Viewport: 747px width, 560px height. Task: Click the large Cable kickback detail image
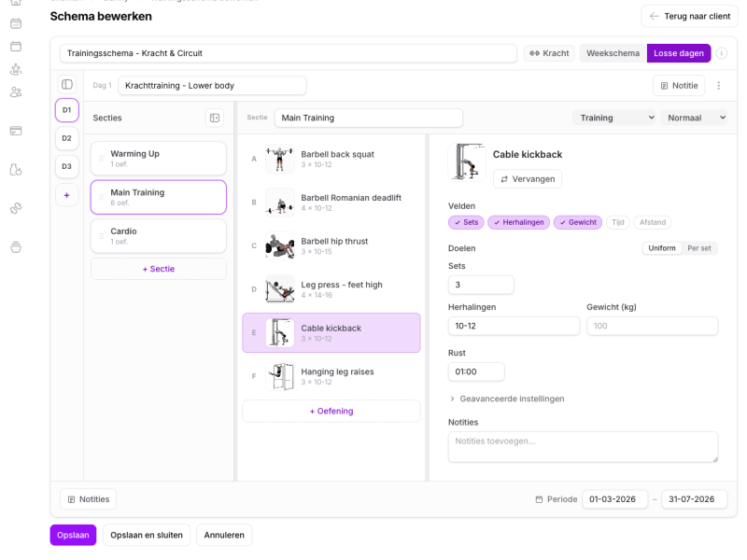467,161
